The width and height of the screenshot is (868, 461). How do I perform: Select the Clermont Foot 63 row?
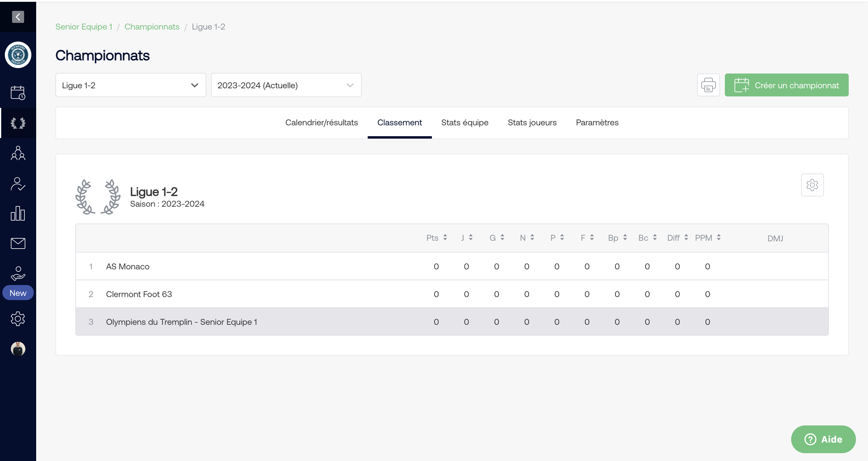click(452, 294)
